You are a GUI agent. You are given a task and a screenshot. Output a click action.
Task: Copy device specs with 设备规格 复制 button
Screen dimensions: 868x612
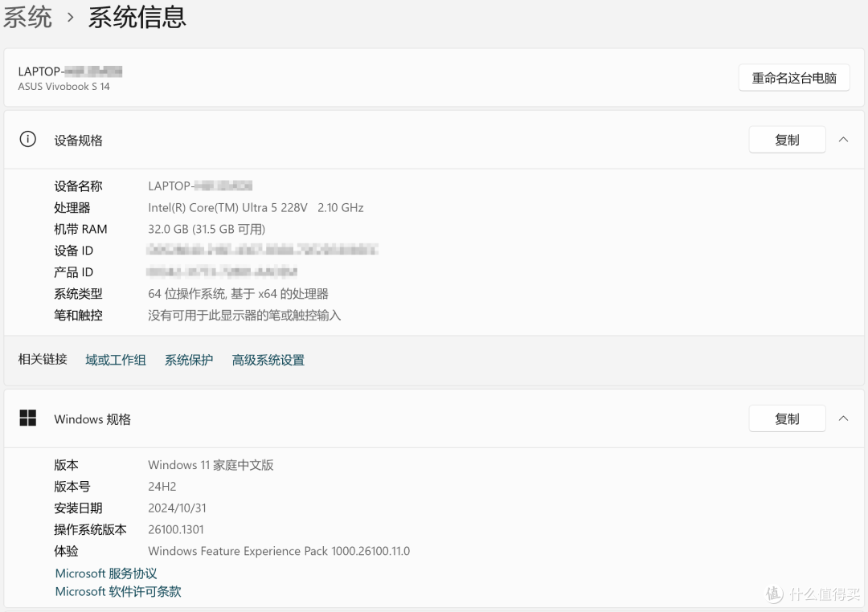(787, 140)
